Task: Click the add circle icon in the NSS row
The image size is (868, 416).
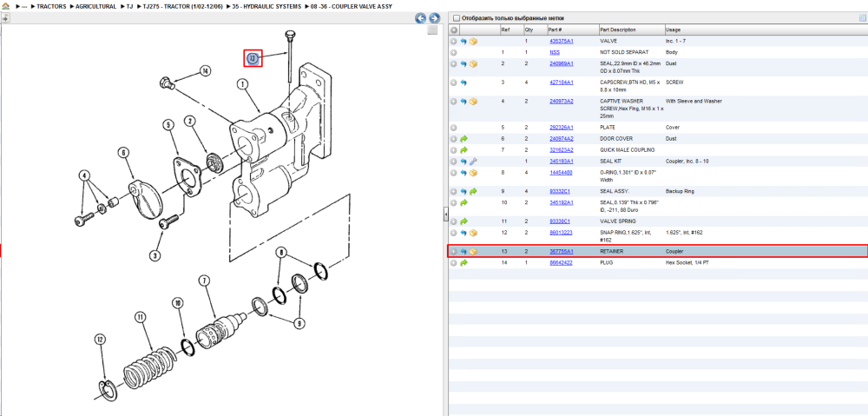Action: [453, 52]
